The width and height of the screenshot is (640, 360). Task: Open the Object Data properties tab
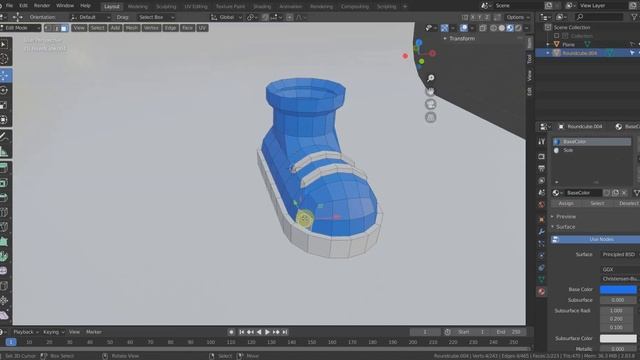pos(542,279)
